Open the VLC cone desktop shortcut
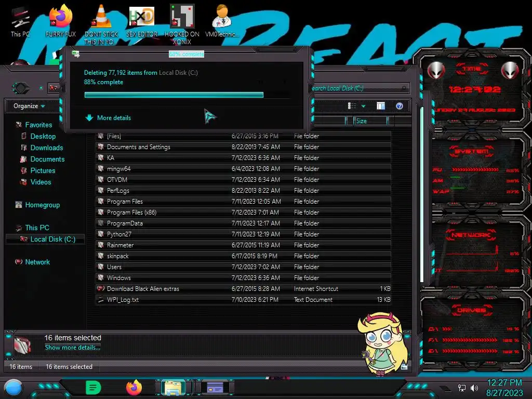This screenshot has height=399, width=532. [x=101, y=24]
